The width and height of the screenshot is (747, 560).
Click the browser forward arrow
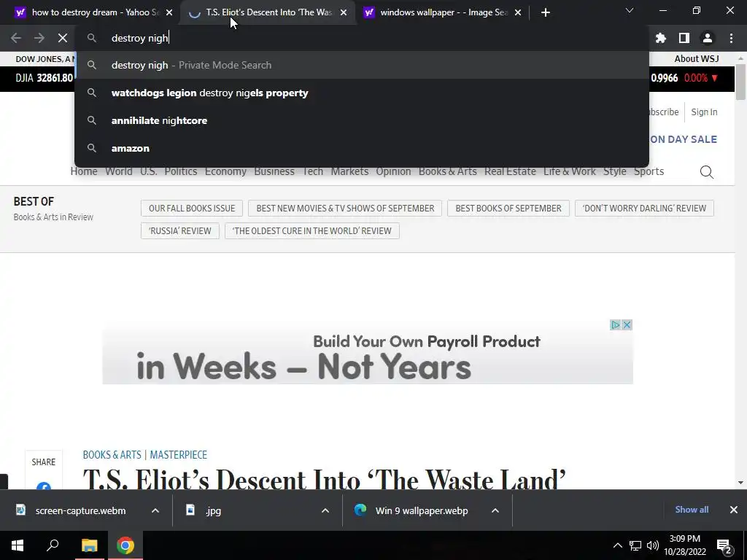[x=39, y=38]
